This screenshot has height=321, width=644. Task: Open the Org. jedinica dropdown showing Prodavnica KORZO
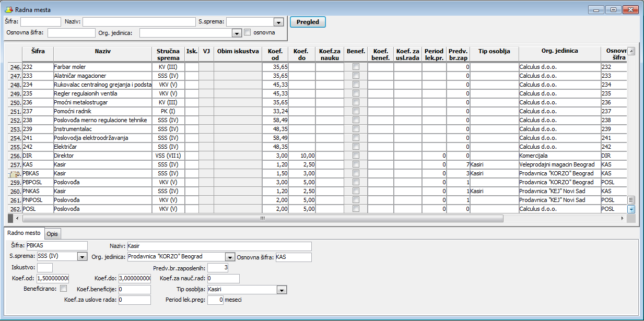point(229,257)
